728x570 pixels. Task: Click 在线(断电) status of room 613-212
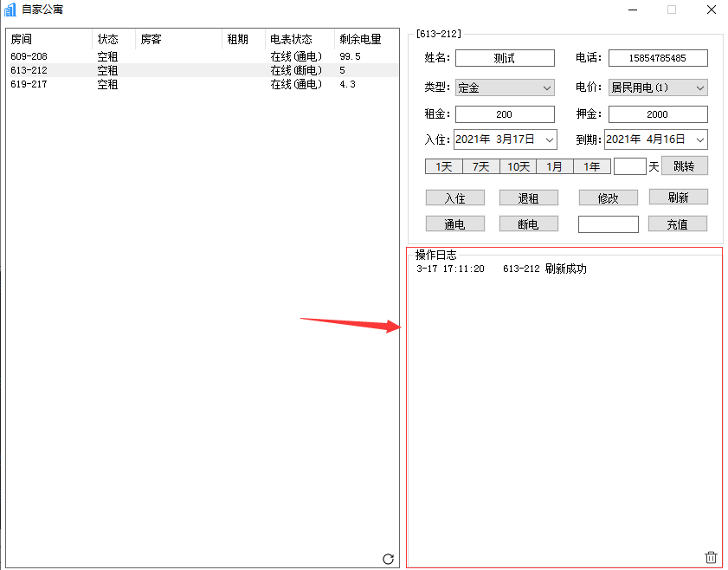[296, 70]
